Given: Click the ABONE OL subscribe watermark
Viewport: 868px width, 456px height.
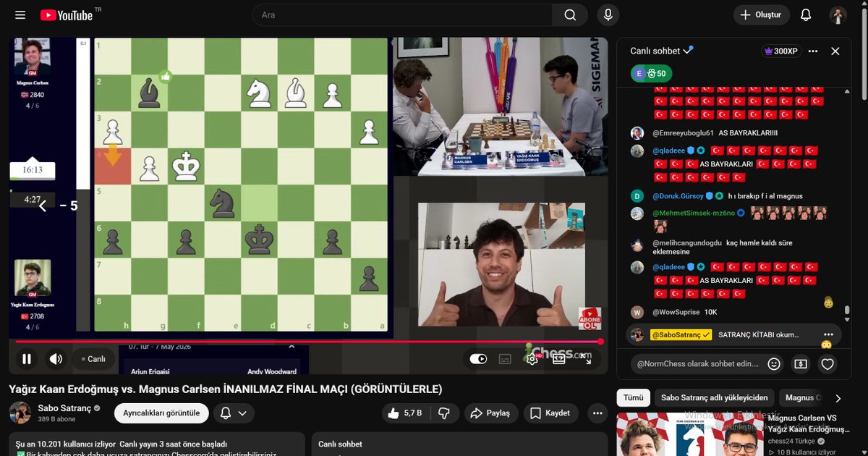Looking at the screenshot, I should click(x=590, y=319).
